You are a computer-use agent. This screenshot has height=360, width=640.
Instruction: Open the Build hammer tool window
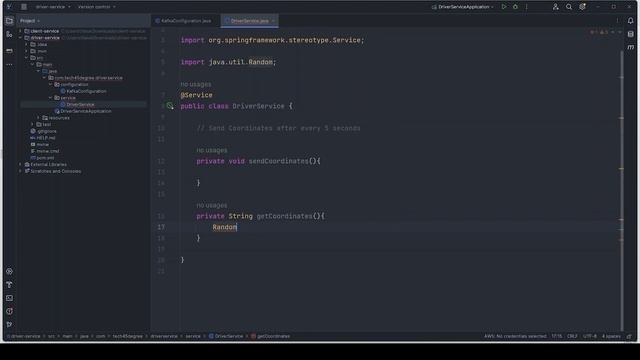point(9,284)
